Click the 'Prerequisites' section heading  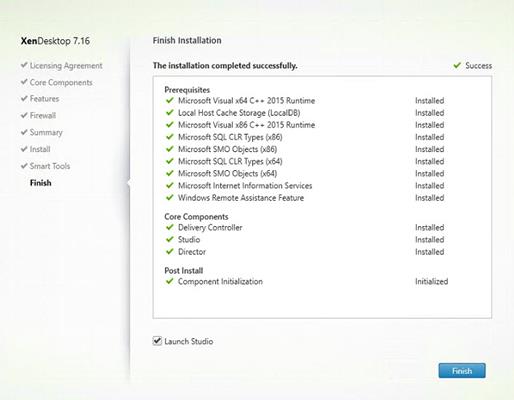[x=187, y=90]
